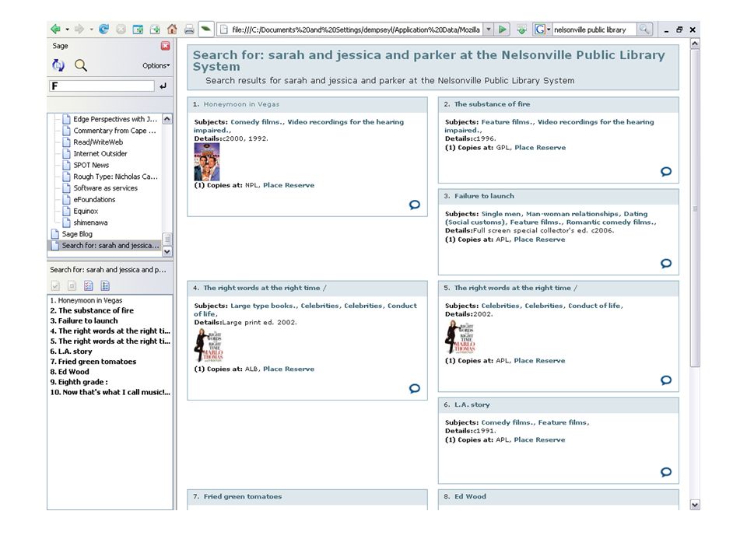Open the Back button history dropdown

[67, 30]
